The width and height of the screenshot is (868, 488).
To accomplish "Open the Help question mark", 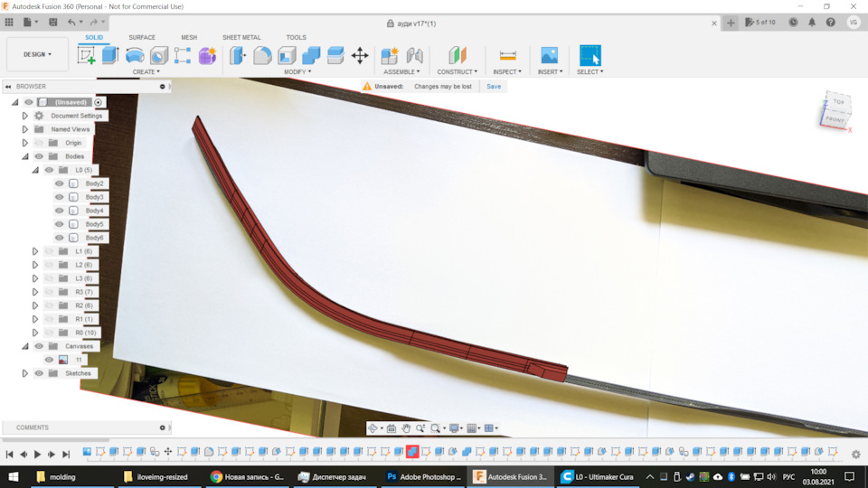I will 830,23.
